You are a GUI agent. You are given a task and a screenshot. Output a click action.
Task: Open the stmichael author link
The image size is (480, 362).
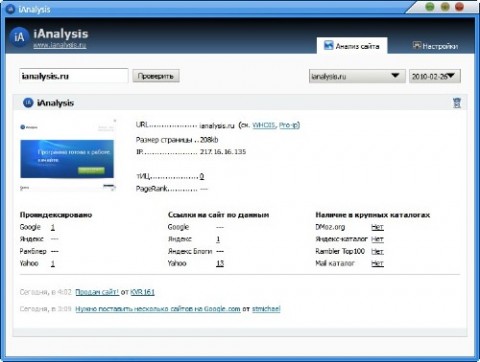pyautogui.click(x=266, y=309)
